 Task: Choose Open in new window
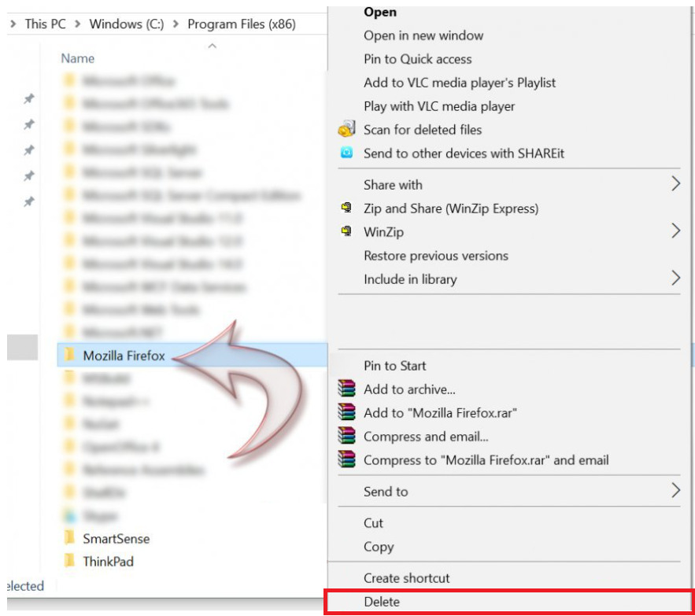[x=423, y=35]
